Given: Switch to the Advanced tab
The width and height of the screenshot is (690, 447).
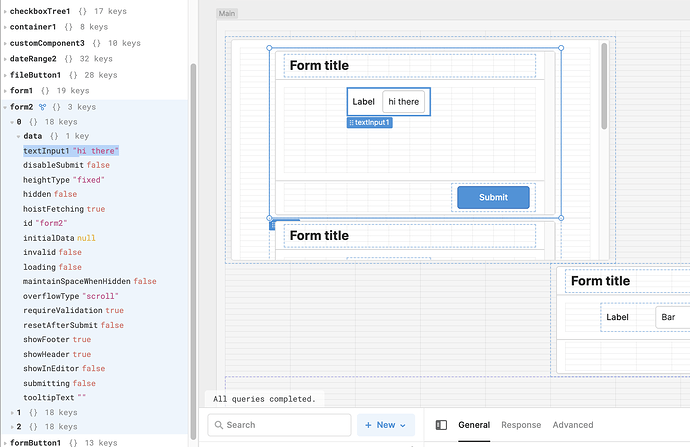Looking at the screenshot, I should point(573,425).
